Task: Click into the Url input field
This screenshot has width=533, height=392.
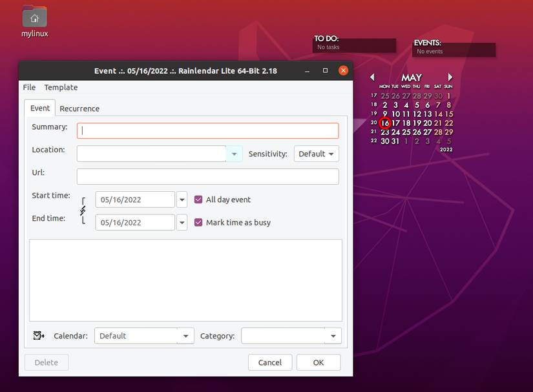Action: [x=207, y=177]
